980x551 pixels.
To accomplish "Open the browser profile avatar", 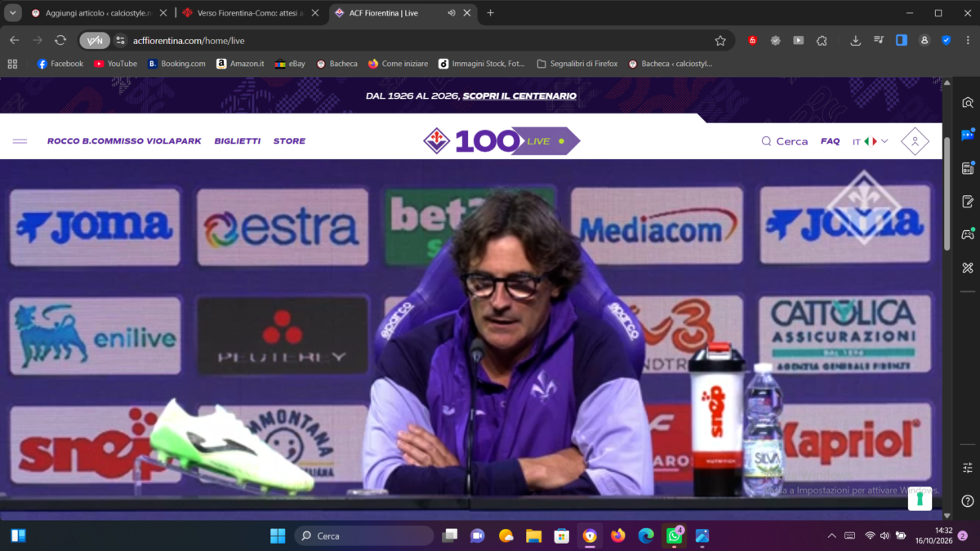I will [924, 40].
